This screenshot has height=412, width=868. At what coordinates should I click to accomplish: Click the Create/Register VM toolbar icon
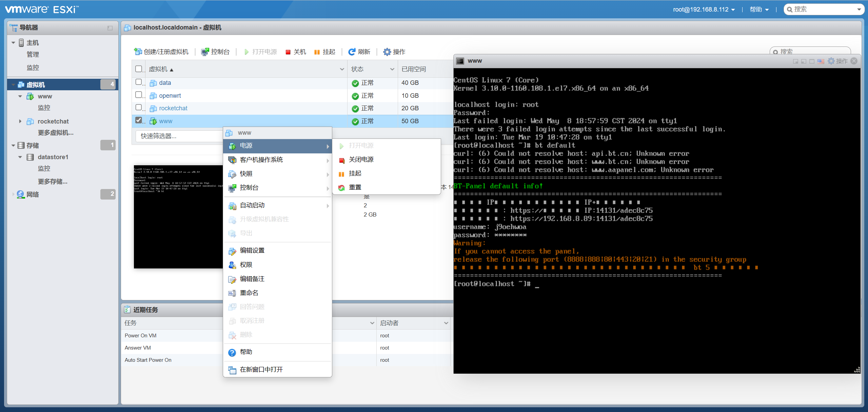click(138, 52)
